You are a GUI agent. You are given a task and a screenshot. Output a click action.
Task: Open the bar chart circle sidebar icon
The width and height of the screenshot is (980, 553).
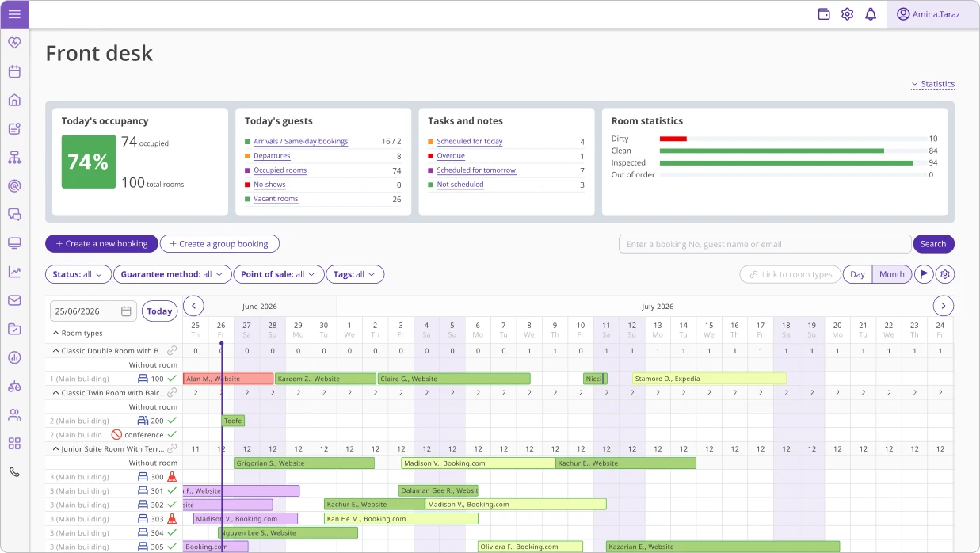(x=14, y=357)
